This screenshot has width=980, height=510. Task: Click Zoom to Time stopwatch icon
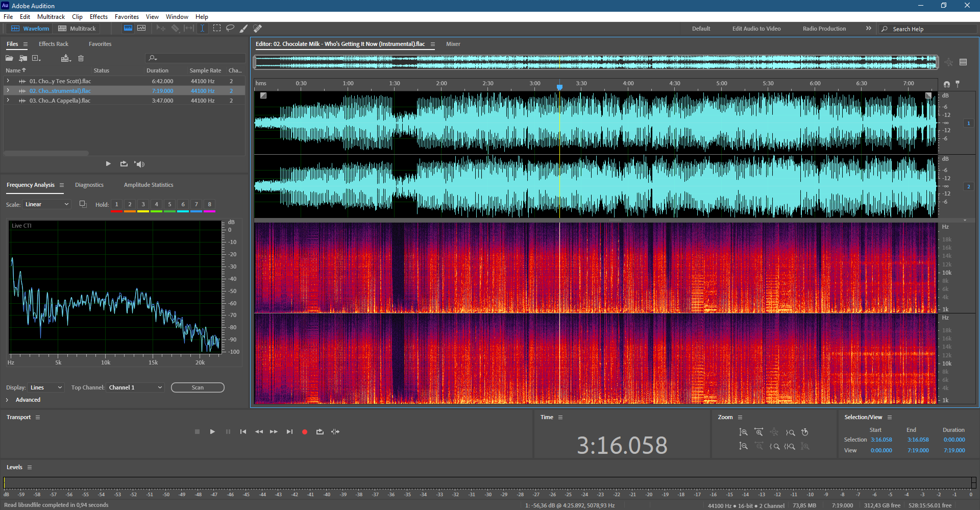(x=805, y=432)
